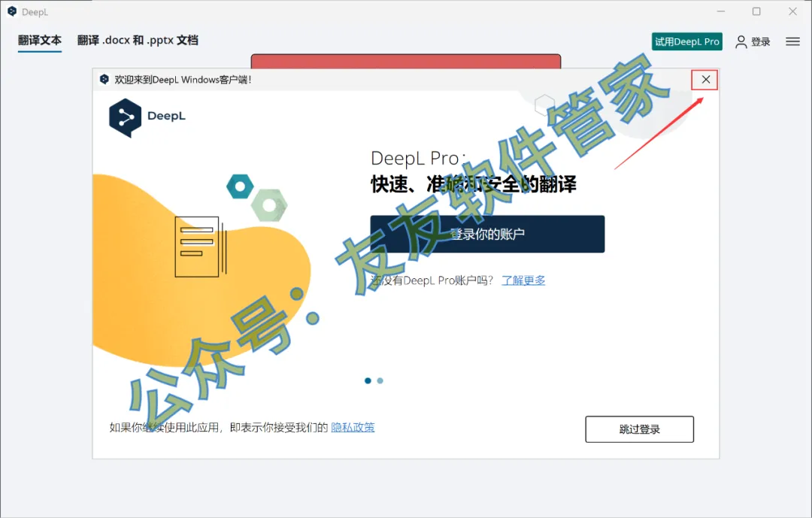Click the DeepL Pro heading text
This screenshot has width=812, height=518.
418,158
